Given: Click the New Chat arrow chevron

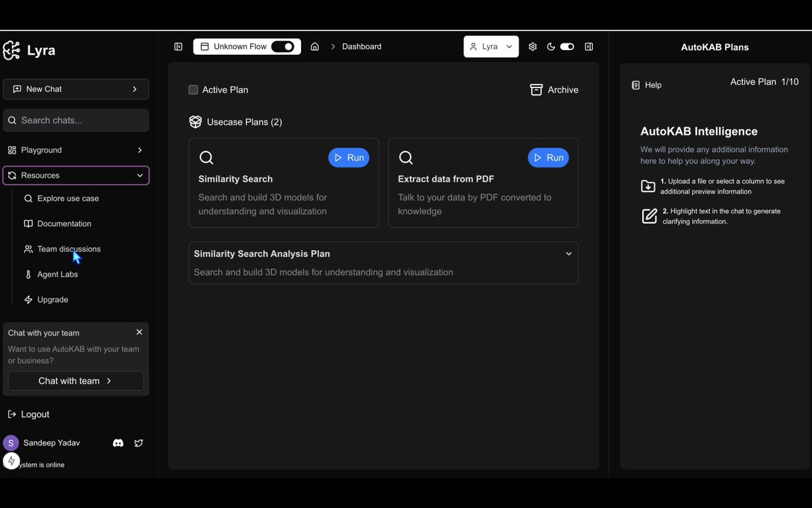Looking at the screenshot, I should (x=135, y=89).
